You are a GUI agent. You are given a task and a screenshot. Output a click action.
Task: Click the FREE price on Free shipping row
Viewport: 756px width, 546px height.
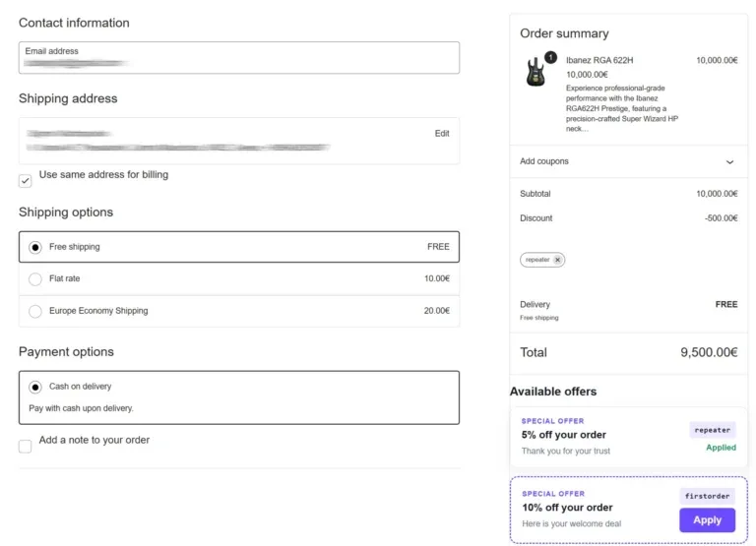pyautogui.click(x=438, y=246)
